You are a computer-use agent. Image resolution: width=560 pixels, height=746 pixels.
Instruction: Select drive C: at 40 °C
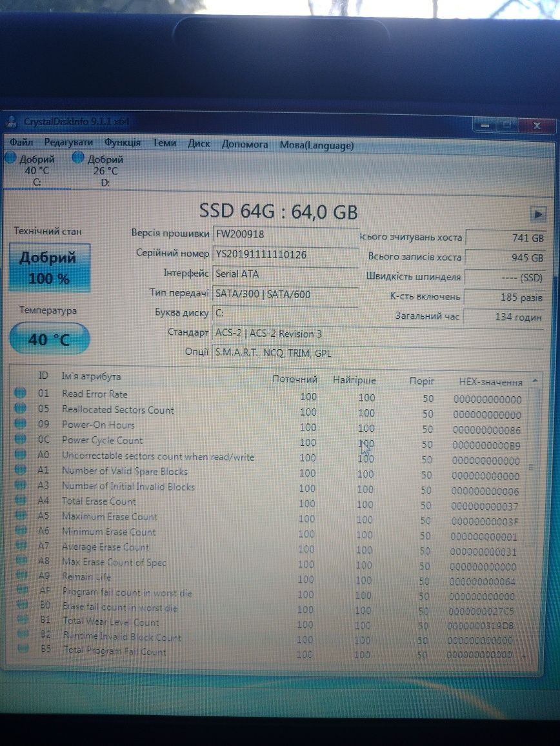coord(37,170)
